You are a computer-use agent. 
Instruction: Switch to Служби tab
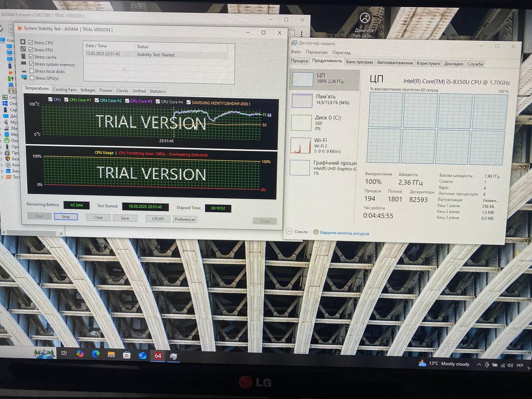point(475,64)
